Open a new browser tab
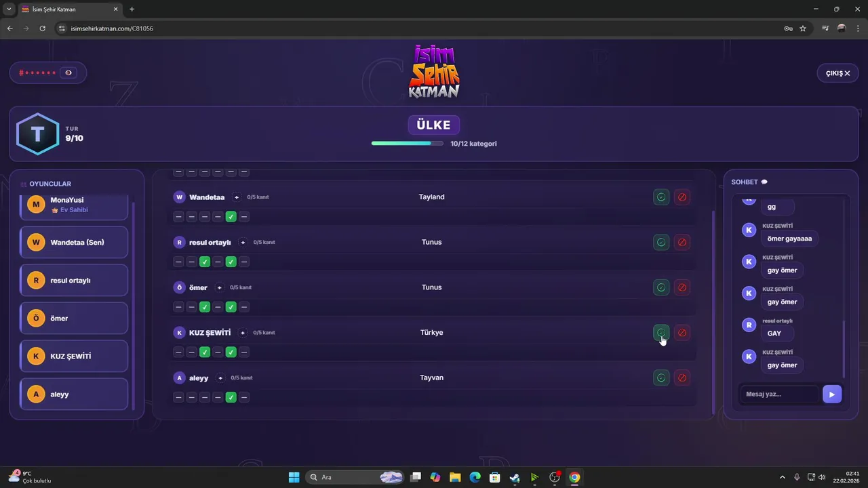 (x=132, y=9)
